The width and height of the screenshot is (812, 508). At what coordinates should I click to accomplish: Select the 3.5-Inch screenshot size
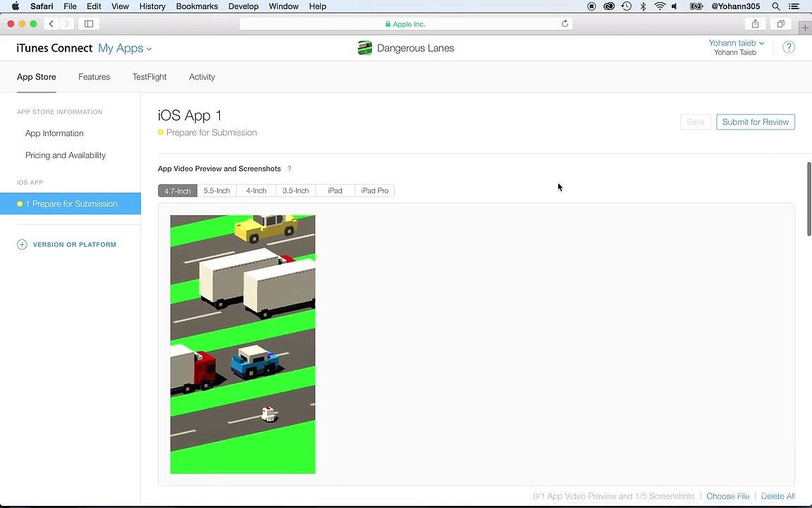tap(296, 190)
